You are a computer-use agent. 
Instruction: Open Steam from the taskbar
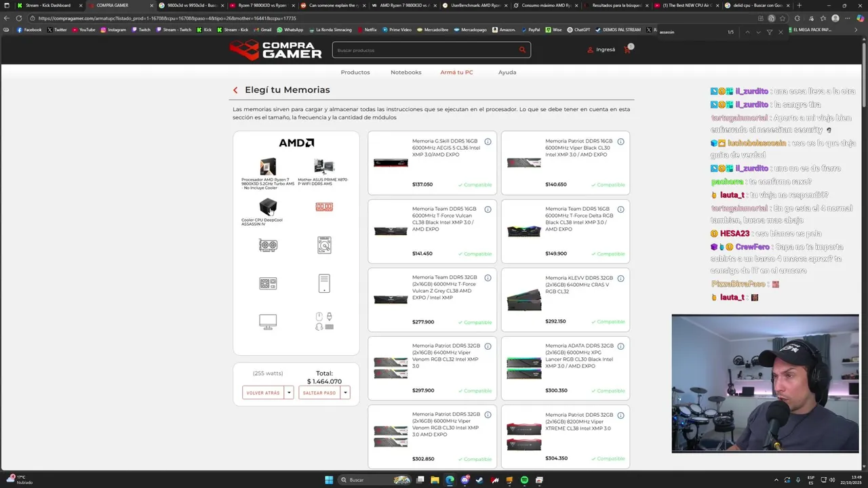coord(479,480)
